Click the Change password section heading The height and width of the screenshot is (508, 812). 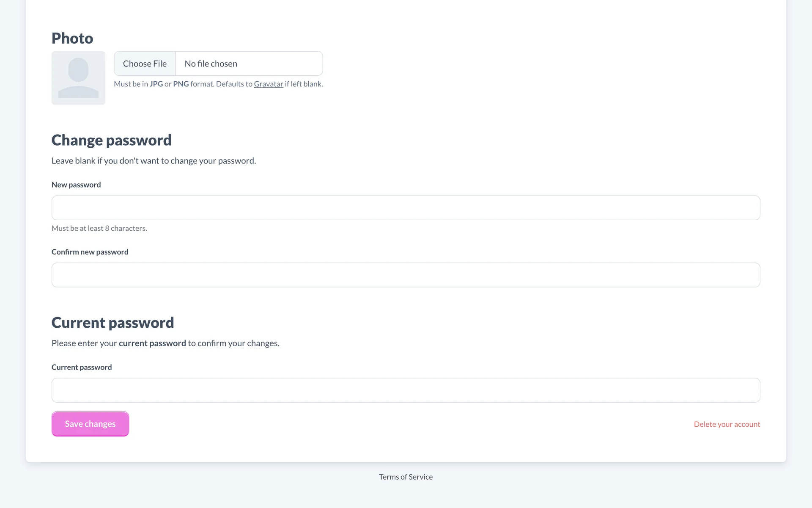[111, 140]
